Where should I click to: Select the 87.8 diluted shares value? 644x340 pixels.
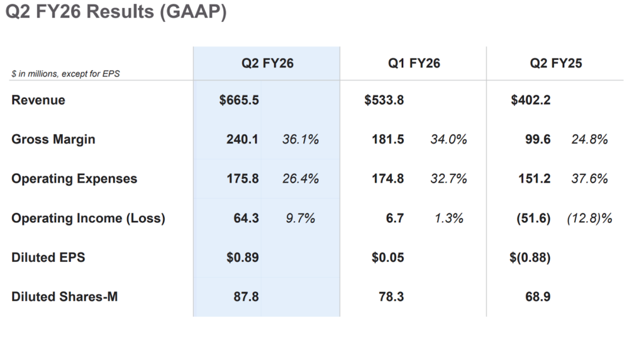[246, 296]
